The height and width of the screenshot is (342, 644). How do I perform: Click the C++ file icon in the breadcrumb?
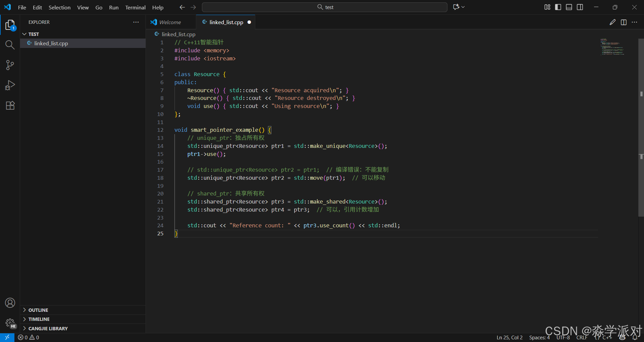pyautogui.click(x=157, y=34)
